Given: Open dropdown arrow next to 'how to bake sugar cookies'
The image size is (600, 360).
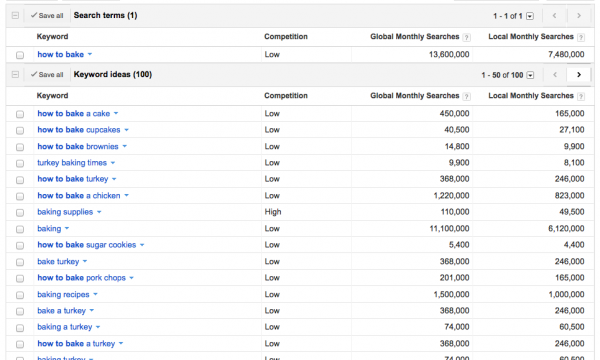Looking at the screenshot, I should [142, 245].
